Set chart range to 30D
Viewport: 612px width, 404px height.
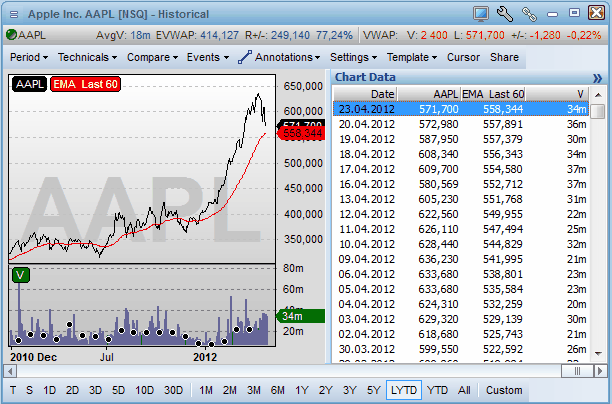pyautogui.click(x=173, y=390)
